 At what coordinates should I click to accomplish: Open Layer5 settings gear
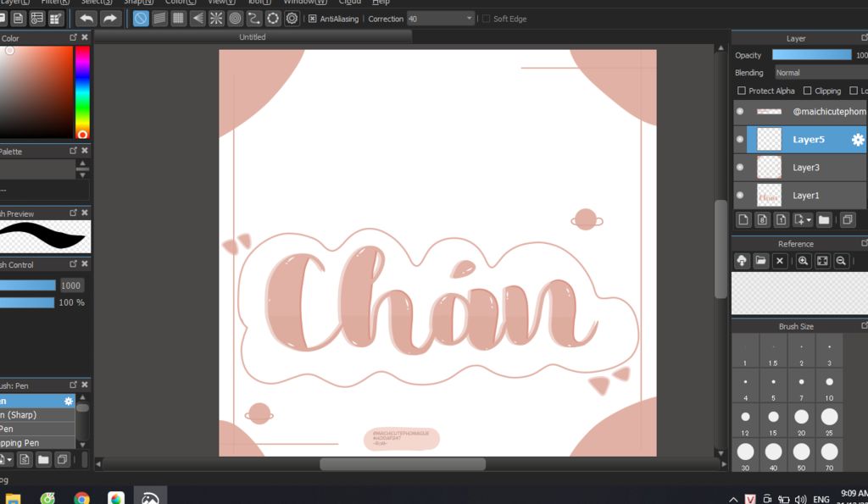click(858, 140)
